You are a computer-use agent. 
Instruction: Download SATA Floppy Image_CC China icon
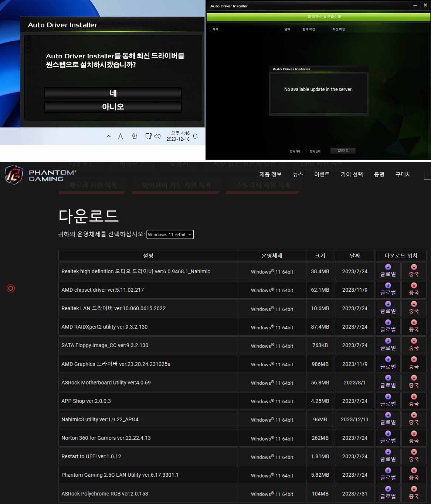tap(414, 341)
